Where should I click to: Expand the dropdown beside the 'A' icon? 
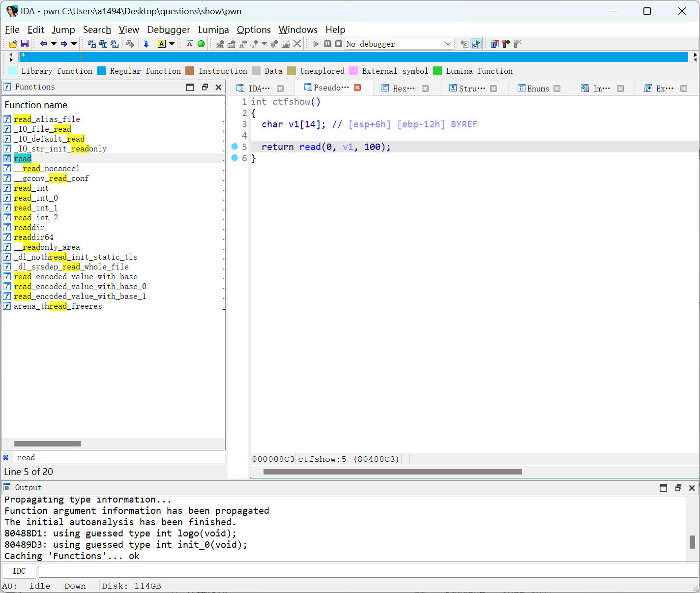click(172, 44)
